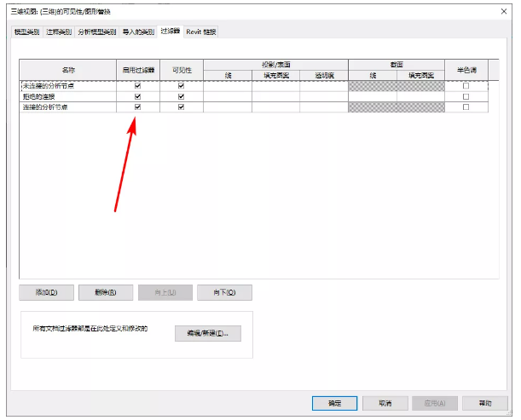
Task: Click 截面 线 cell for 拒绝的连接
Action: point(373,96)
